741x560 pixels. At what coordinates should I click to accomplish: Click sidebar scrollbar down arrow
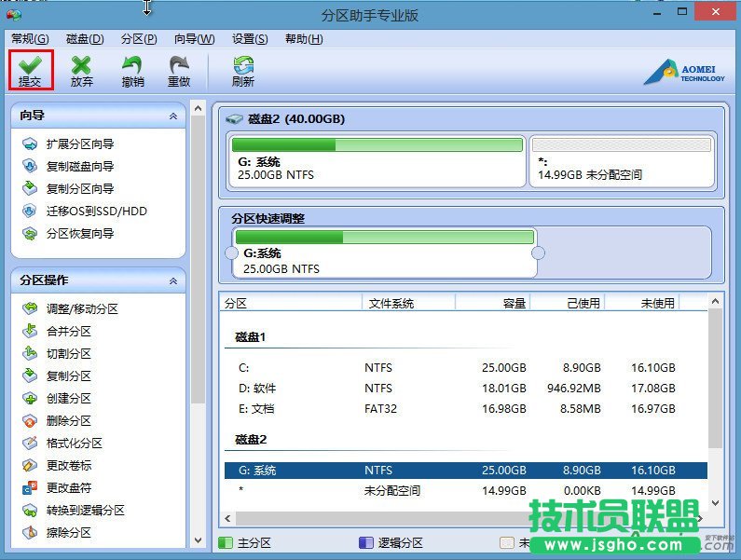(x=198, y=540)
